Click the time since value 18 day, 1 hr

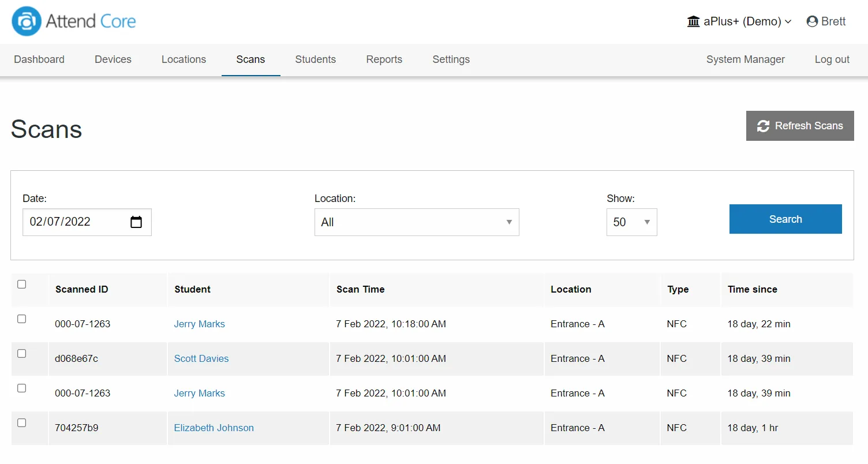point(753,428)
